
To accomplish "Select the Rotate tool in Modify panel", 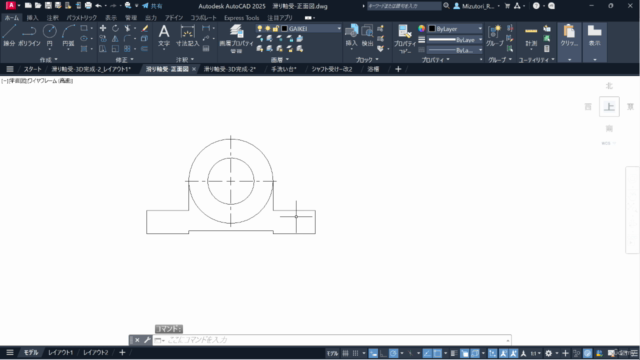I will tap(115, 28).
